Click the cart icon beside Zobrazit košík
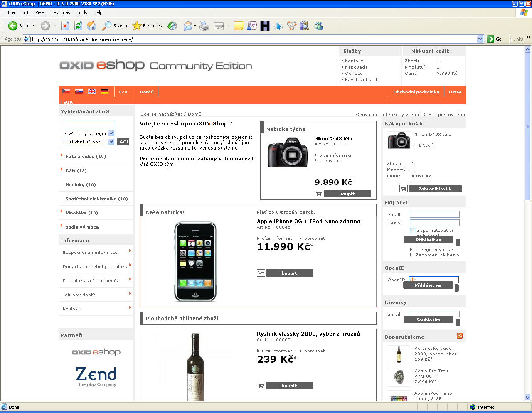532x413 pixels. pyautogui.click(x=403, y=189)
